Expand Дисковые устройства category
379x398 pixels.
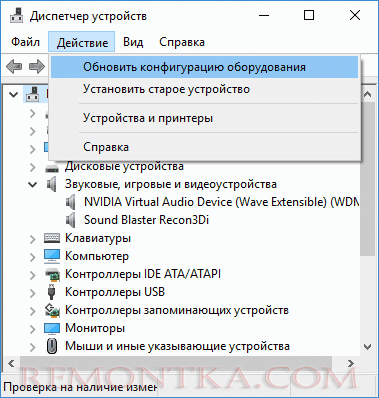click(x=33, y=166)
